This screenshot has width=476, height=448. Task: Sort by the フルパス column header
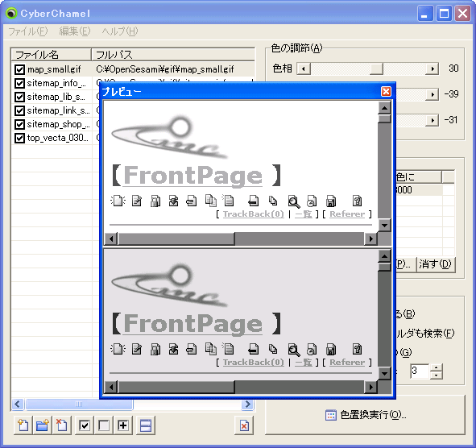pyautogui.click(x=173, y=55)
